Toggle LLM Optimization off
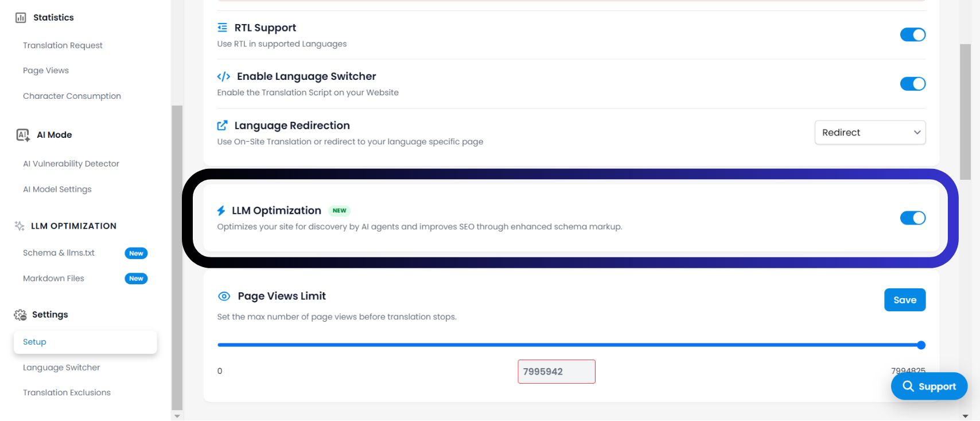Screen dimensions: 980x421 click(912, 218)
